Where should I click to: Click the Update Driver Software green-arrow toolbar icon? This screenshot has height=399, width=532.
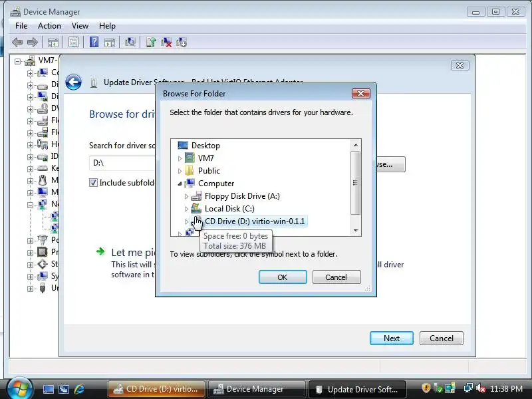click(151, 42)
